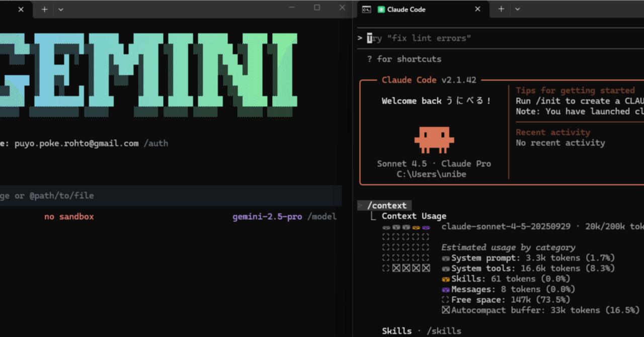Click the claude-sonnet-4-5-20250929 model name
Screen dimensions: 644x337
click(506, 226)
